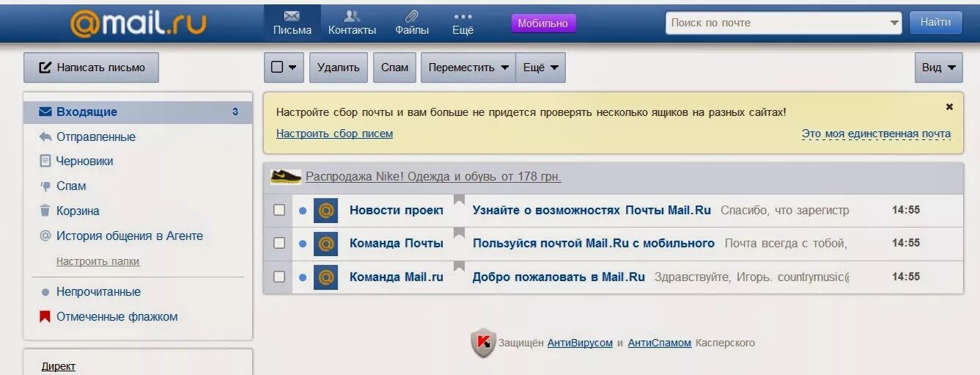
Task: Toggle unread dot for Команда Mail.ru message
Action: [x=303, y=277]
